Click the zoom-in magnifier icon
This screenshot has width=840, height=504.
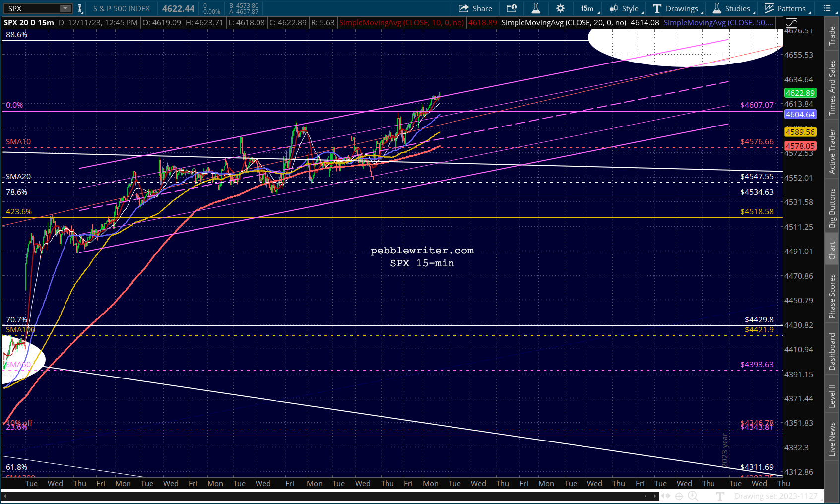click(693, 496)
